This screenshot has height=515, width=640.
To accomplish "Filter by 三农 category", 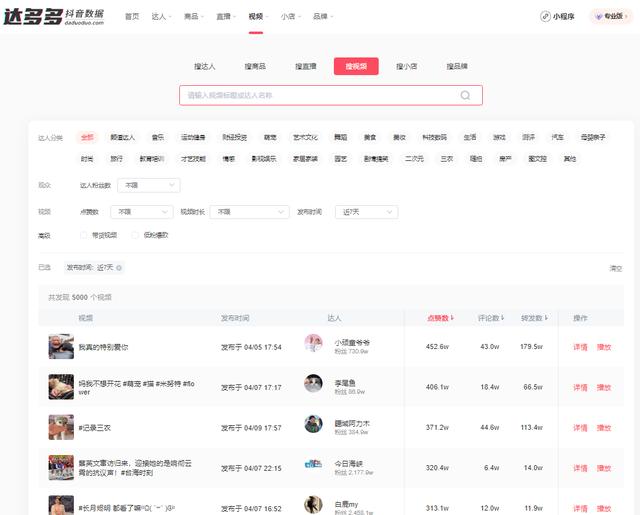I will click(447, 159).
